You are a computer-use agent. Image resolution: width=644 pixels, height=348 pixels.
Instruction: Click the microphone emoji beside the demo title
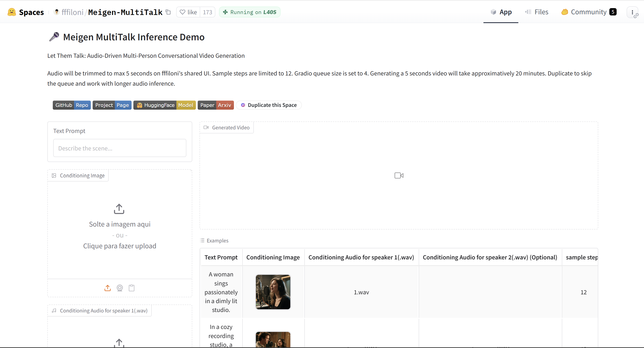54,37
